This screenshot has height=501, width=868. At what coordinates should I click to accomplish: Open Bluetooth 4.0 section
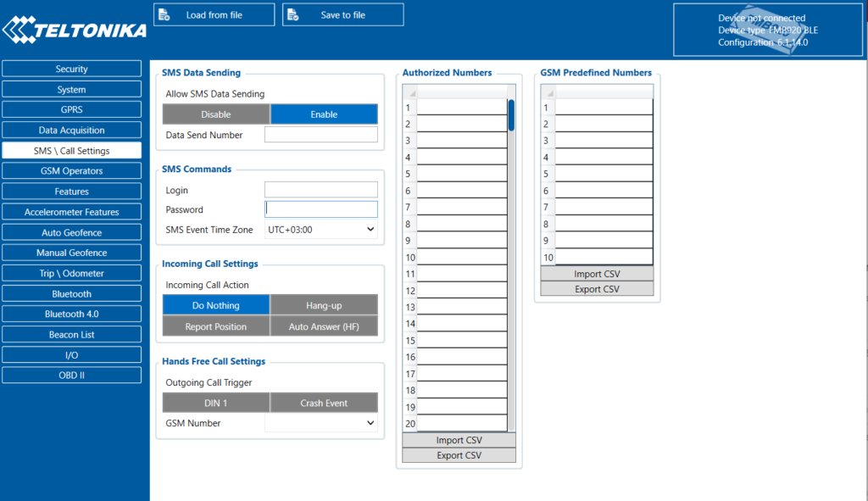tap(71, 314)
